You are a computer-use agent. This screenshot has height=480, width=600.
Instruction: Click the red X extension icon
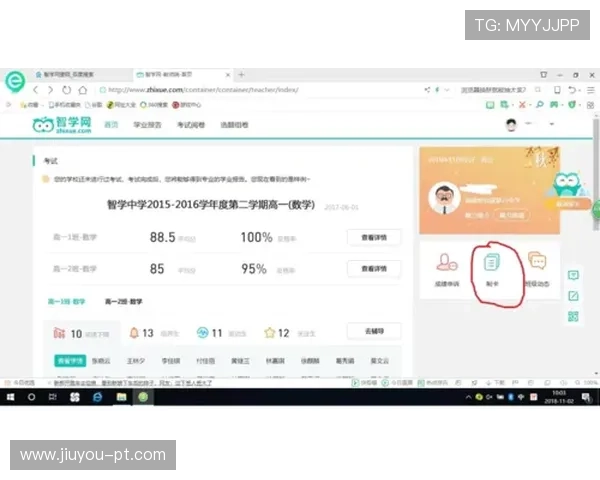point(522,104)
